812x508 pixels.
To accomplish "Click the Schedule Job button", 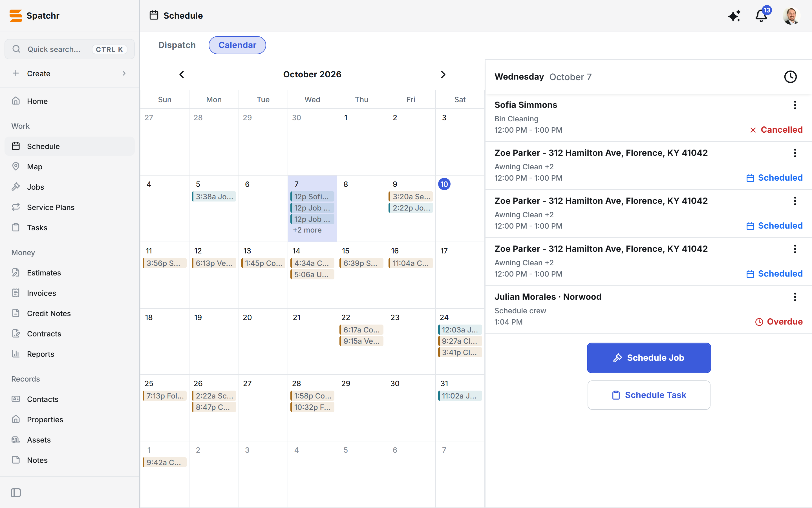I will tap(648, 358).
